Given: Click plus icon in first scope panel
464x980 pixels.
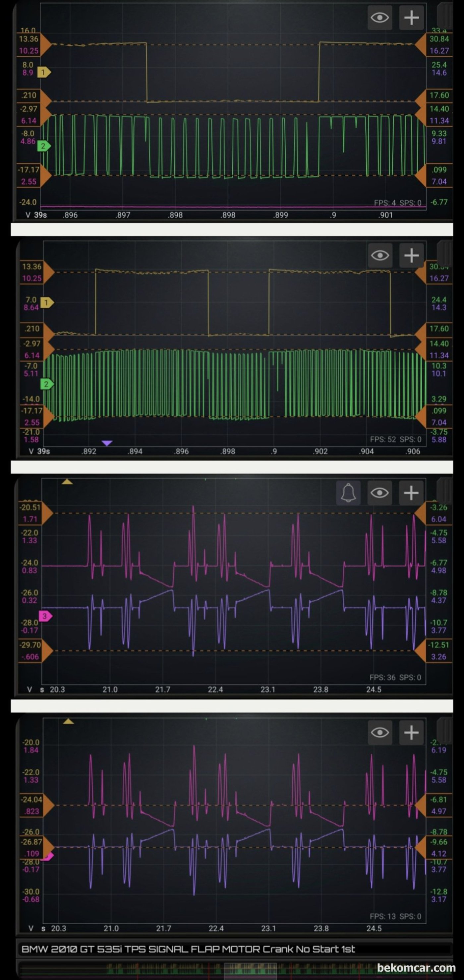Looking at the screenshot, I should point(411,18).
